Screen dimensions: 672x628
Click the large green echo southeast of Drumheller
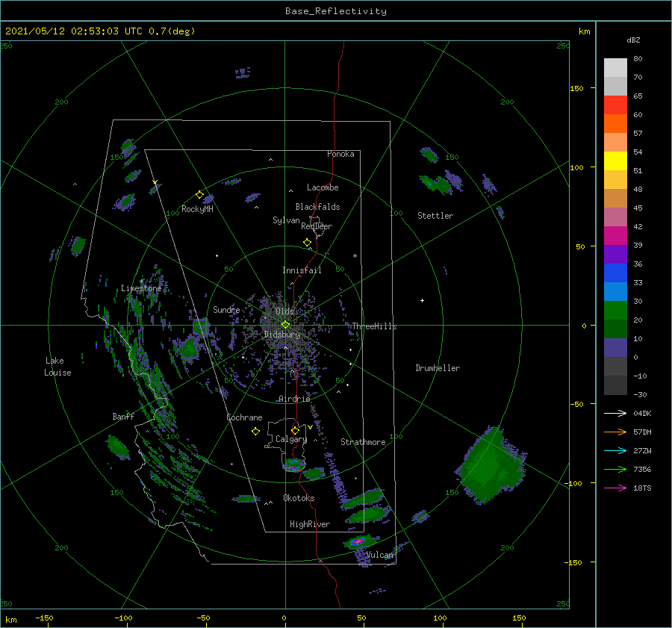(x=491, y=464)
